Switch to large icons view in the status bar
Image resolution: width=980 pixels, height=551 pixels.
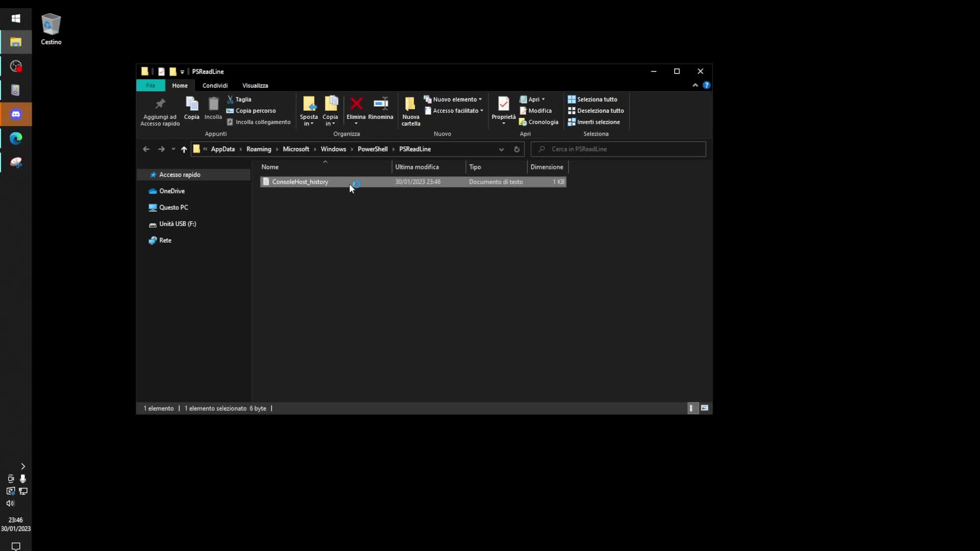704,408
